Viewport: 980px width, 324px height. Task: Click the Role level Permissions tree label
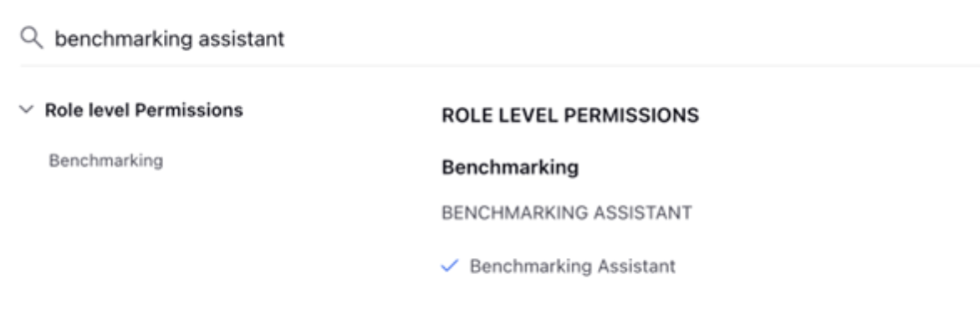point(144,110)
